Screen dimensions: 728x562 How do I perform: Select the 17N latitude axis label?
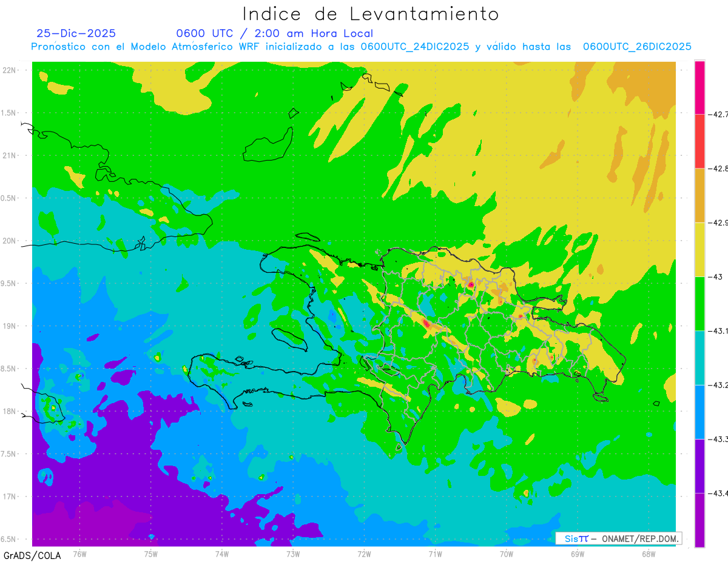(x=8, y=497)
